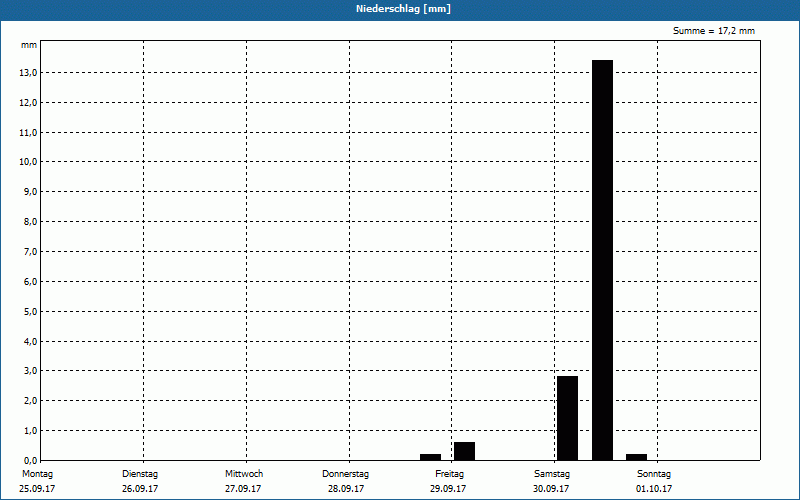This screenshot has width=800, height=500.
Task: Click the 11,0 y-axis value
Action: pos(28,133)
